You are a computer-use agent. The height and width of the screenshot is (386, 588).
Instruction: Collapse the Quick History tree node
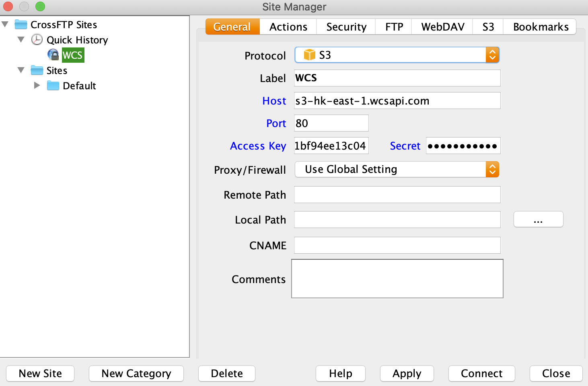21,39
